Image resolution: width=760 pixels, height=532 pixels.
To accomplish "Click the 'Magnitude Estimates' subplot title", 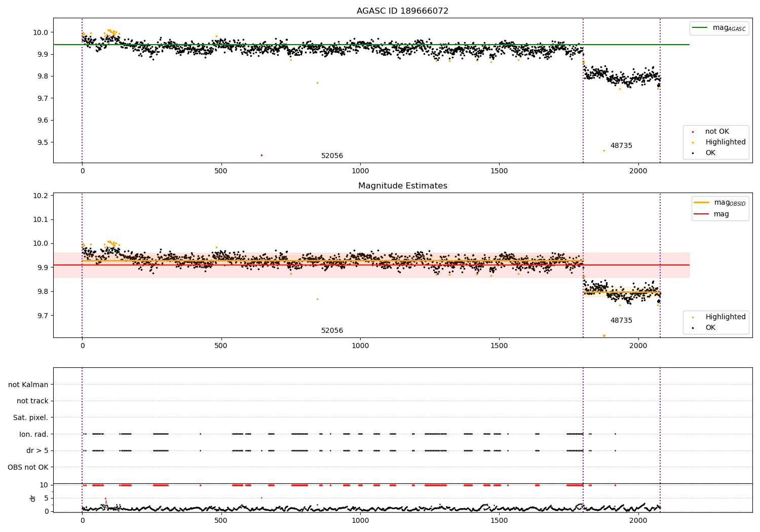I will pyautogui.click(x=402, y=186).
